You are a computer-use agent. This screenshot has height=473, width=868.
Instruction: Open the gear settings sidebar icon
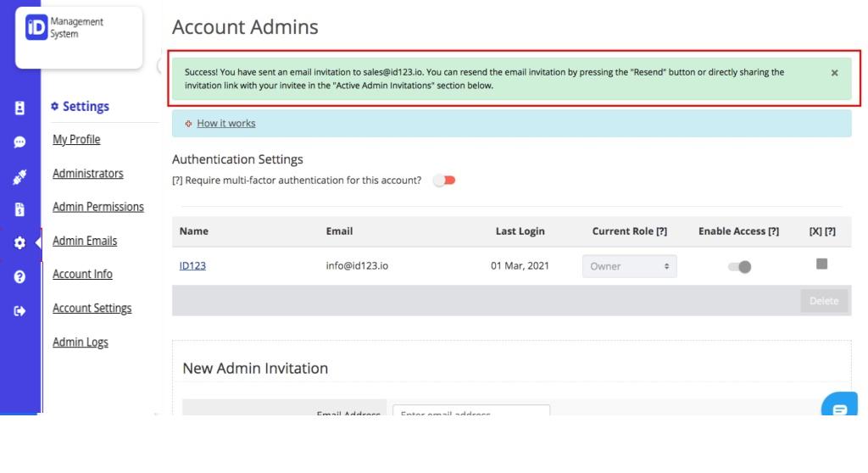(19, 243)
